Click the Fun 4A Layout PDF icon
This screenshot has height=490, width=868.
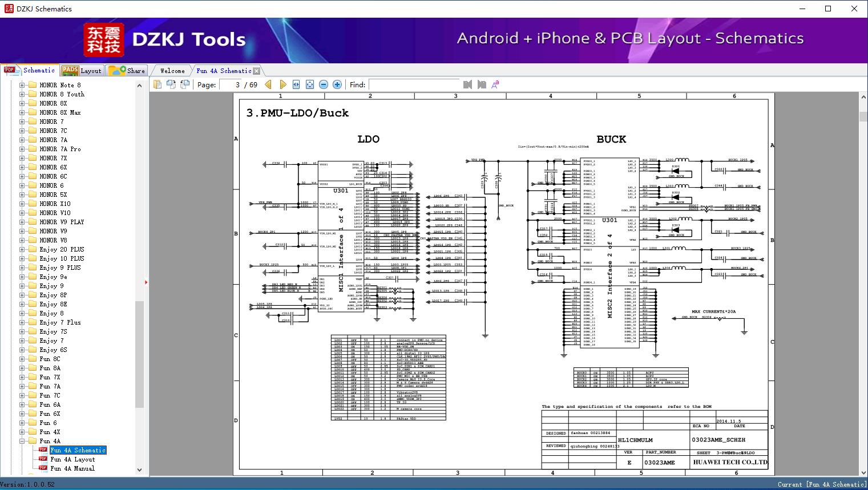pos(43,459)
